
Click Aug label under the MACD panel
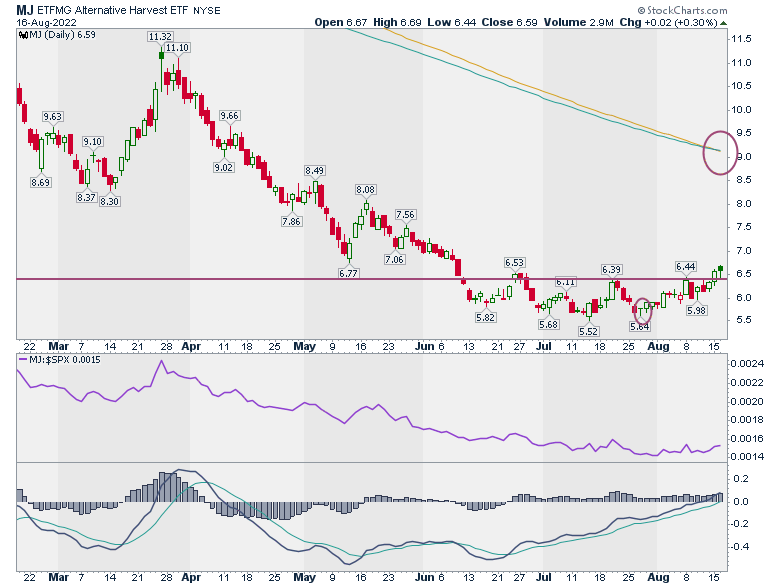659,577
